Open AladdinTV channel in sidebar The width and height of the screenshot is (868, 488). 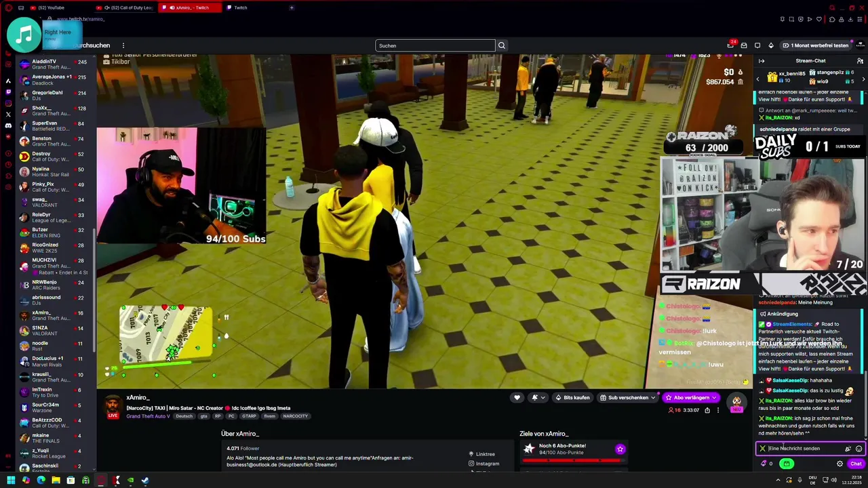click(56, 64)
